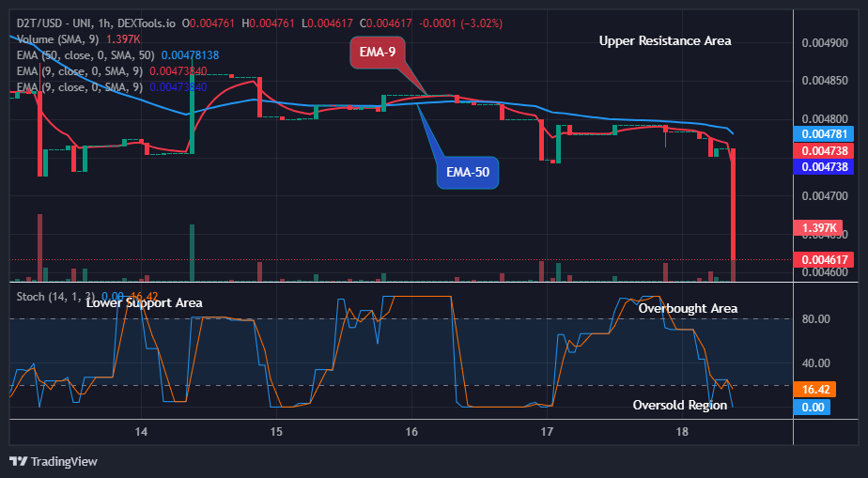Screen dimensions: 868x478
Task: Click the low price L0.004617
Action: (327, 23)
